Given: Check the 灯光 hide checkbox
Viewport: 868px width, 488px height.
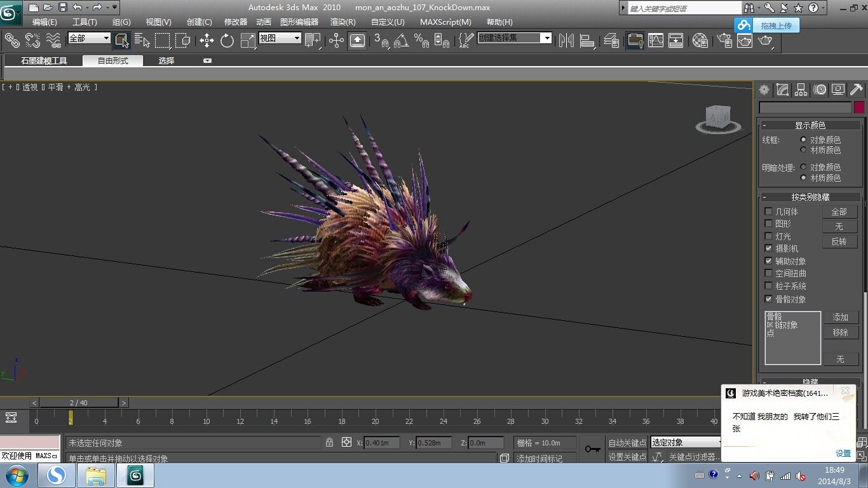Looking at the screenshot, I should point(768,236).
